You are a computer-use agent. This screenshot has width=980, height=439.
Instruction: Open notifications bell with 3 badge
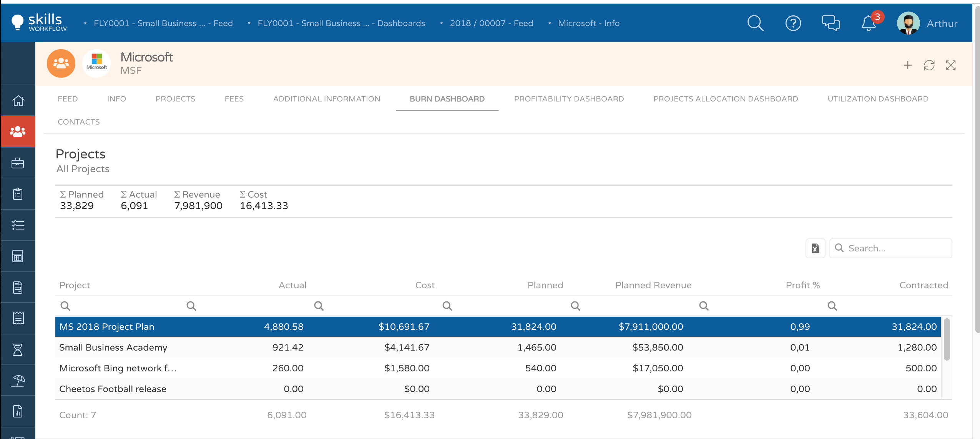point(869,23)
